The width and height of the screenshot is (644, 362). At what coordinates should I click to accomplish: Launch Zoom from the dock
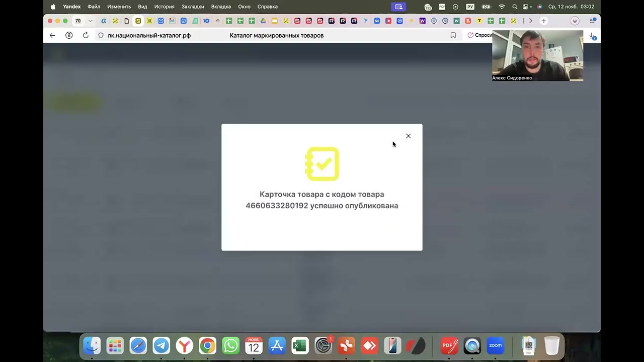click(x=495, y=345)
